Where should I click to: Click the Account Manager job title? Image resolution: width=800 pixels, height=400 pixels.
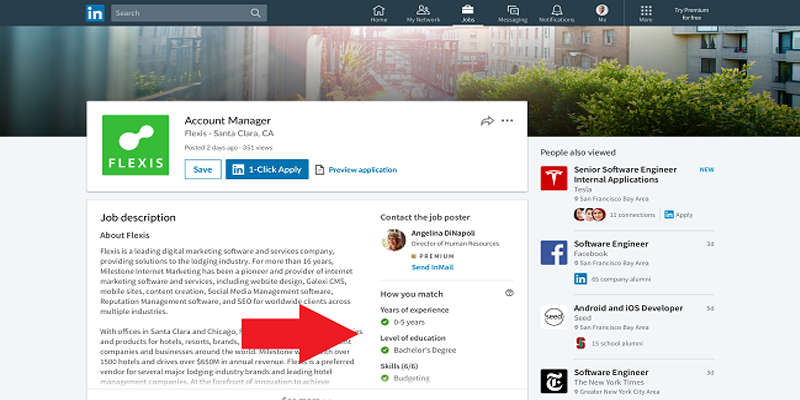[228, 121]
